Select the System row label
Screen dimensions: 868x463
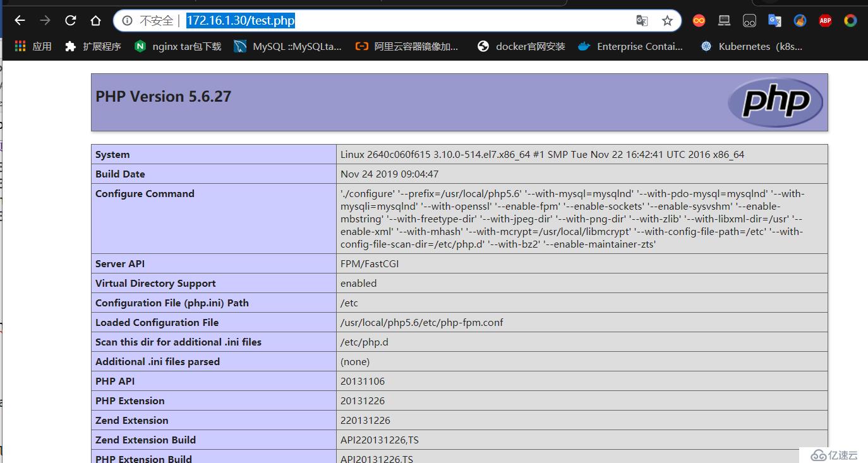(112, 154)
